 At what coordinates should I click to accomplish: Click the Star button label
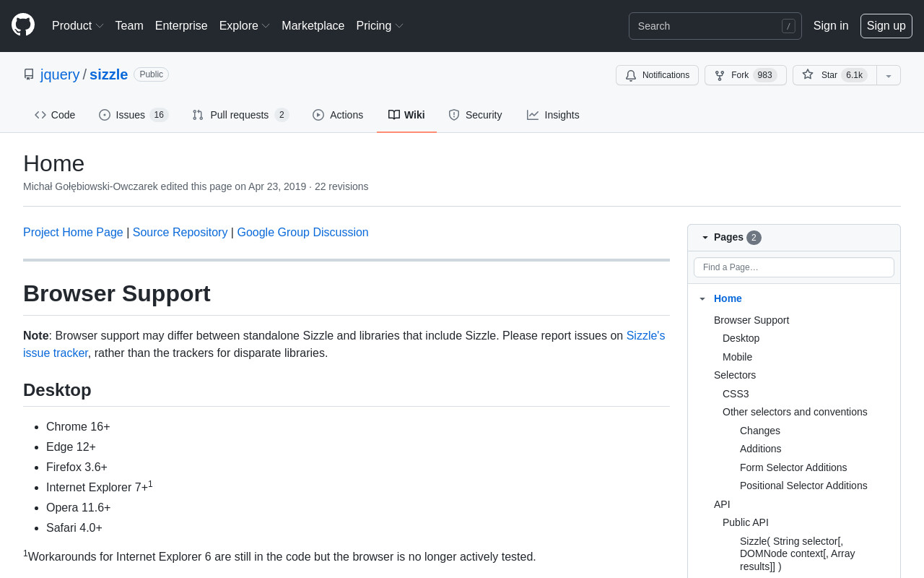[x=829, y=75]
